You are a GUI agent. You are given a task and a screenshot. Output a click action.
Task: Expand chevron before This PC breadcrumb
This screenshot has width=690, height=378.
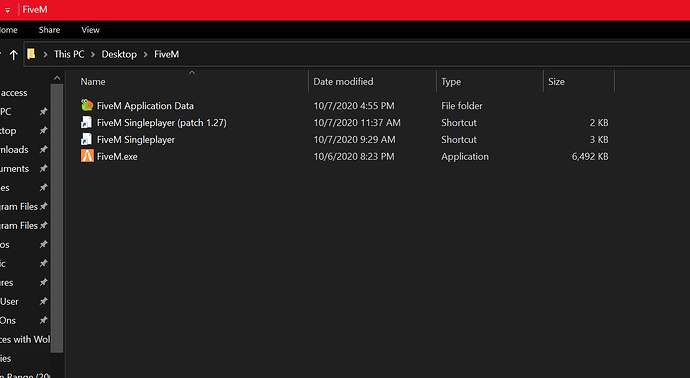[45, 55]
